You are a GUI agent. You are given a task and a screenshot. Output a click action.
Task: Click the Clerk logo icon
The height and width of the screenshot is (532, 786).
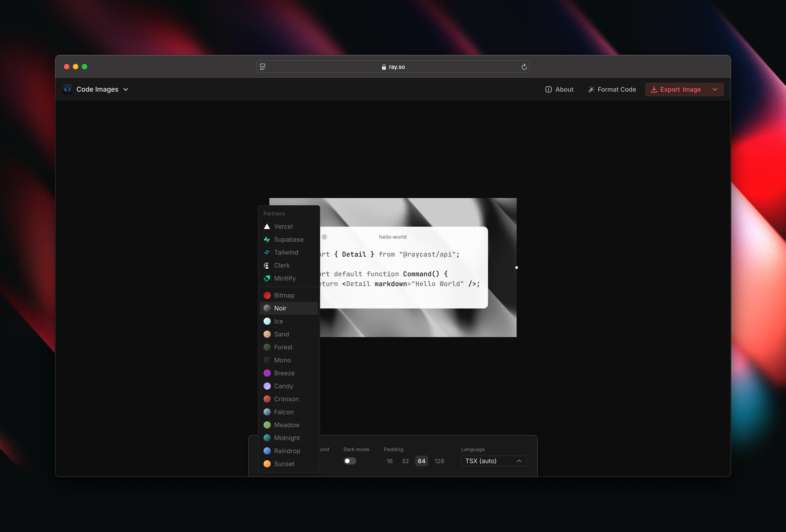[x=267, y=266]
